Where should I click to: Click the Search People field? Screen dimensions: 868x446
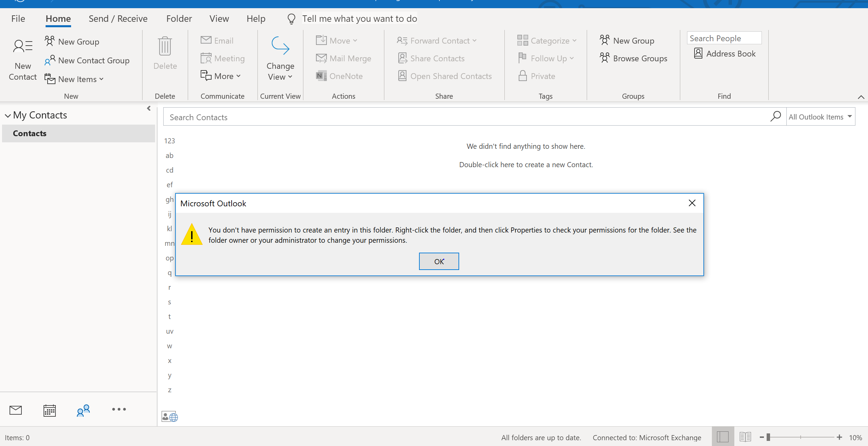tap(724, 38)
